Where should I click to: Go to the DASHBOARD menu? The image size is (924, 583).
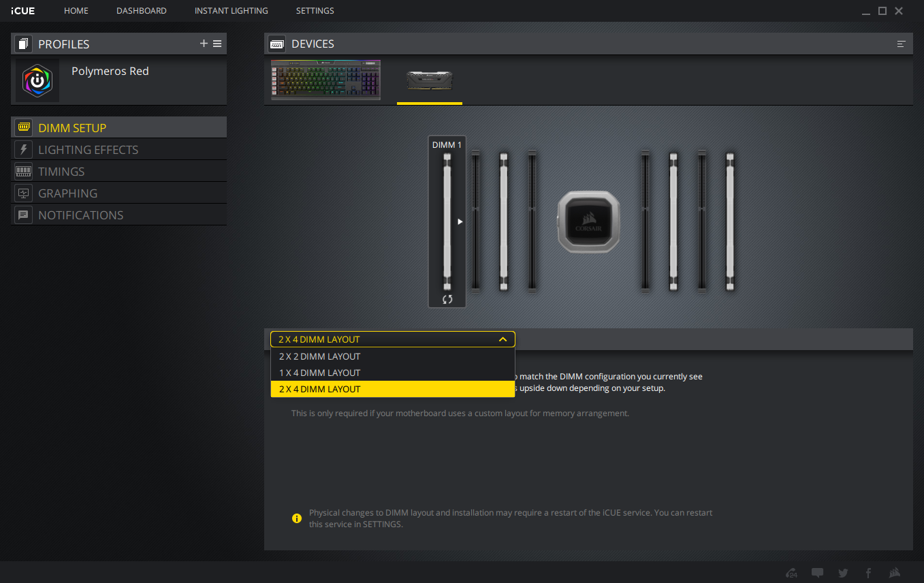coord(142,11)
